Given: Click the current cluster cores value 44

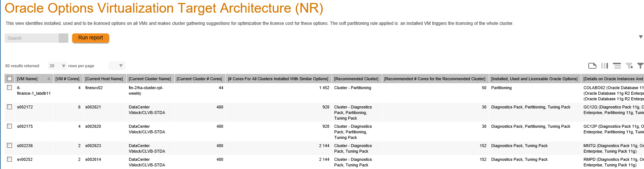Looking at the screenshot, I should [221, 88].
